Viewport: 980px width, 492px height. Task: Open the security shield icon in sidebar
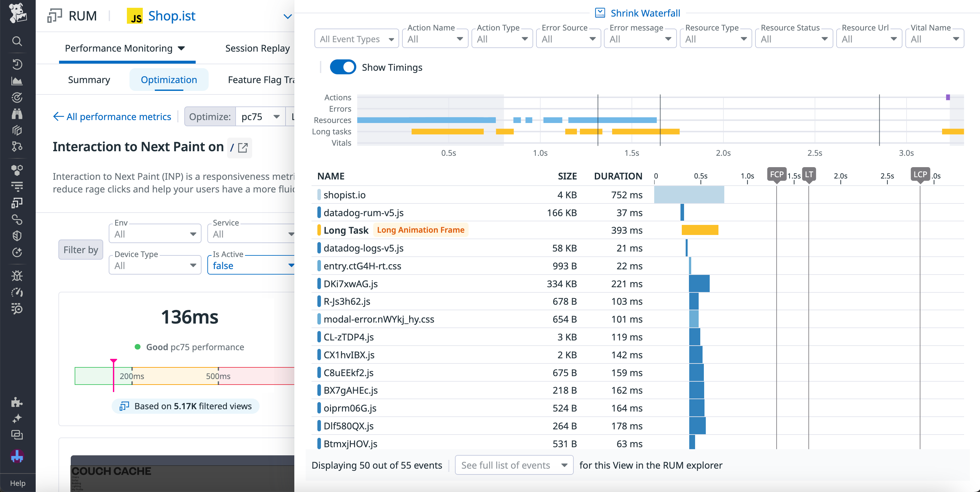point(17,236)
